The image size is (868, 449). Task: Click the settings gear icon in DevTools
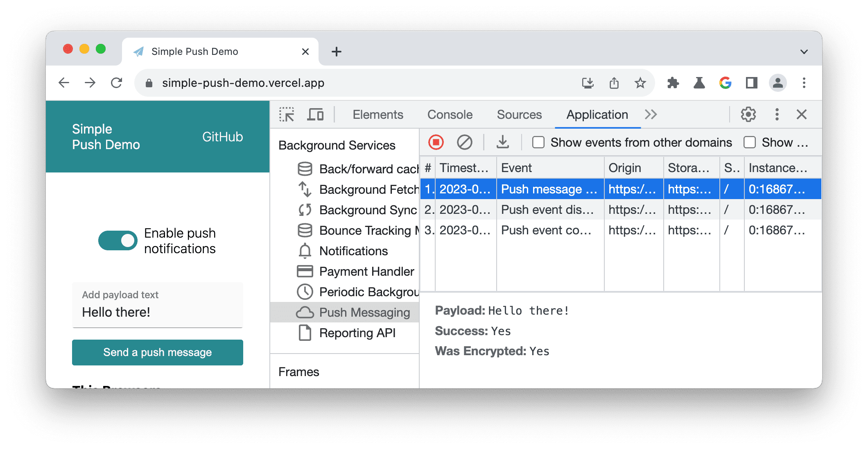[749, 114]
